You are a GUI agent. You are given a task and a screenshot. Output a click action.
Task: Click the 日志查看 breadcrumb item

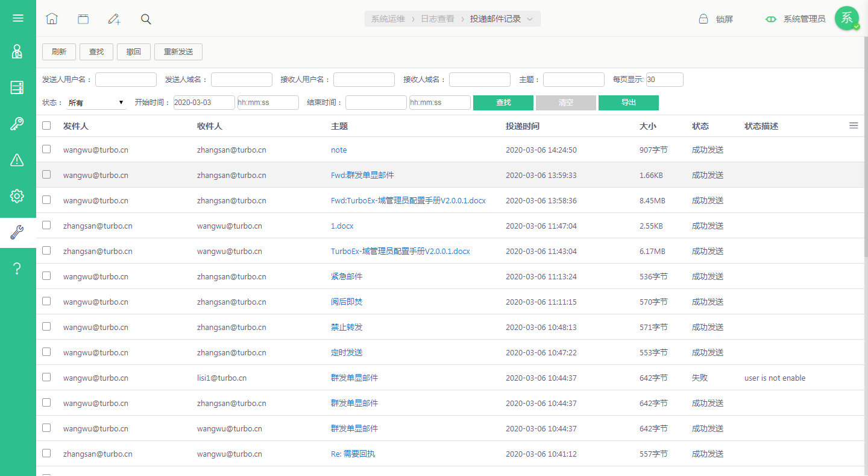[438, 19]
